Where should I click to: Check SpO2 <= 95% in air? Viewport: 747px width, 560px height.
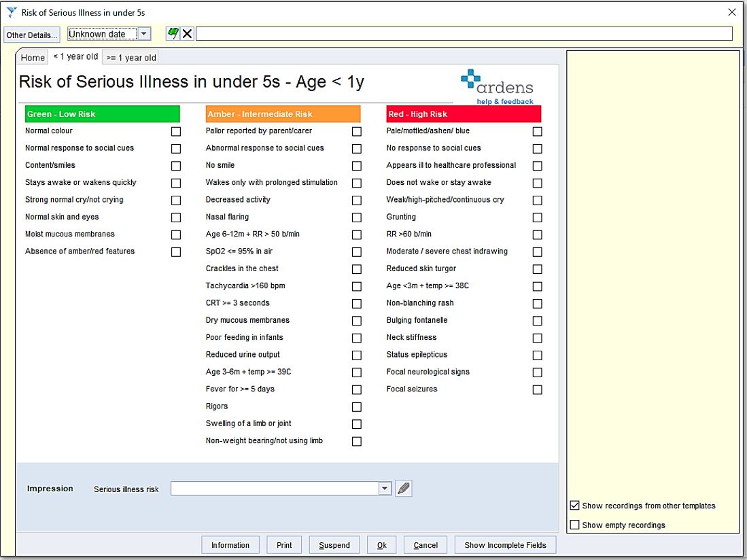coord(356,252)
